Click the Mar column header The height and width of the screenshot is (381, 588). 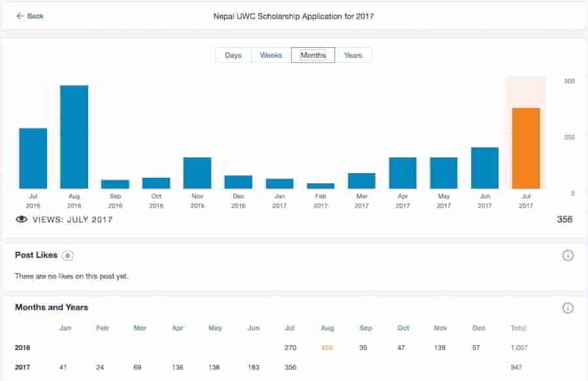tap(140, 328)
